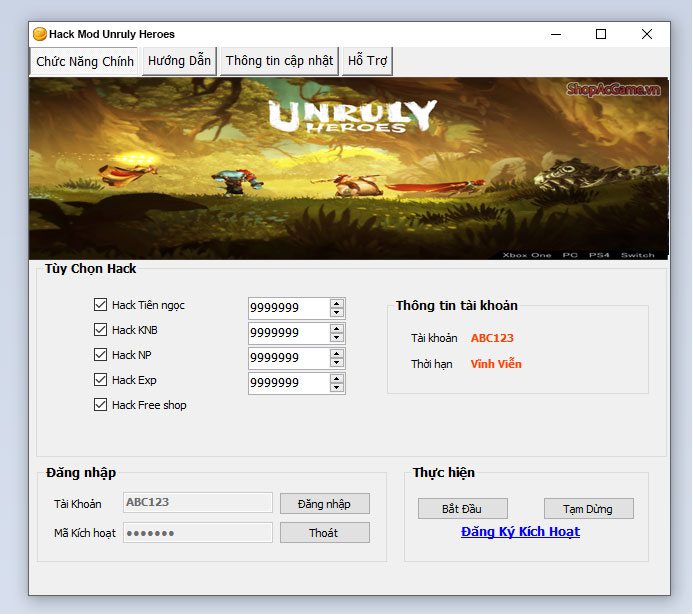Open the Thông tin cập nhật tab
The width and height of the screenshot is (693, 616).
279,61
